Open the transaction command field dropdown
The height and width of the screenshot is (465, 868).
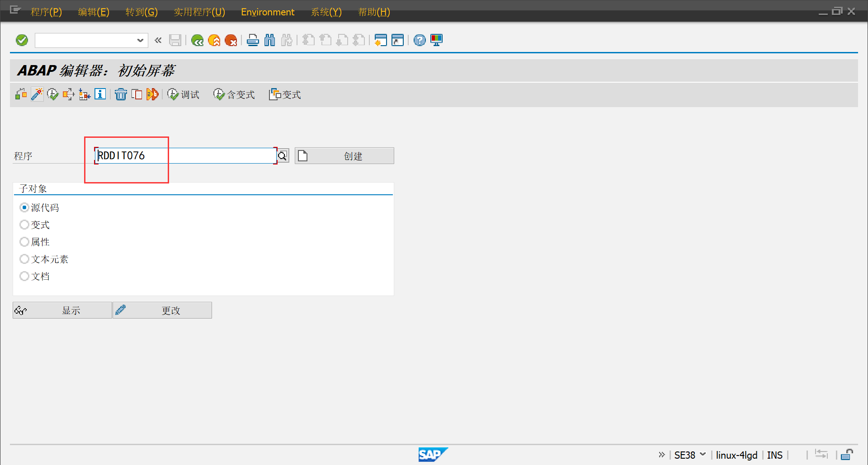click(x=140, y=40)
